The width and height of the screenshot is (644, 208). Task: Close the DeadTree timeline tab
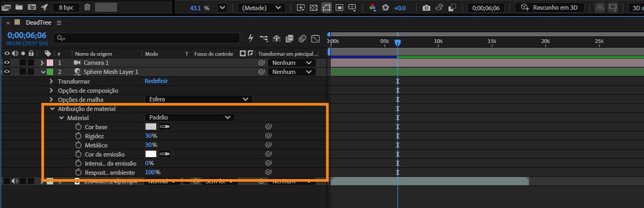(x=8, y=23)
